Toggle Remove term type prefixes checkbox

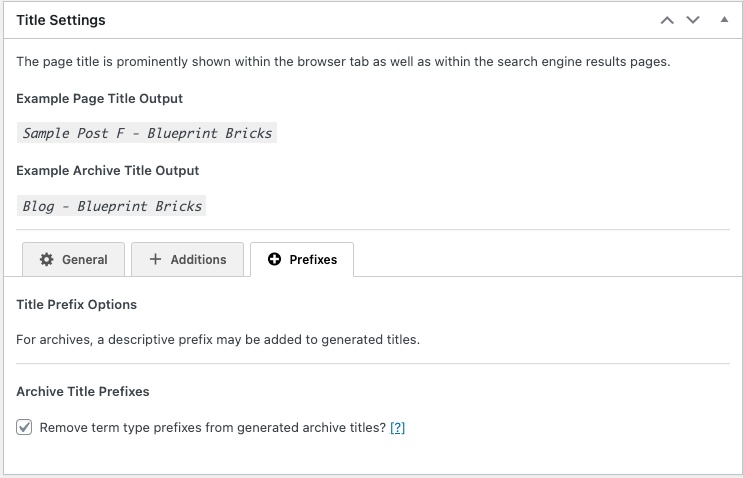point(24,427)
